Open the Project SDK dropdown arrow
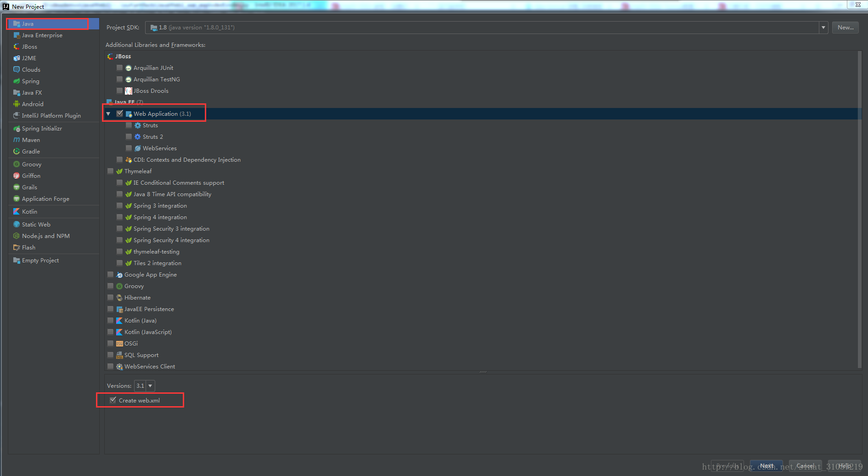868x476 pixels. tap(823, 28)
